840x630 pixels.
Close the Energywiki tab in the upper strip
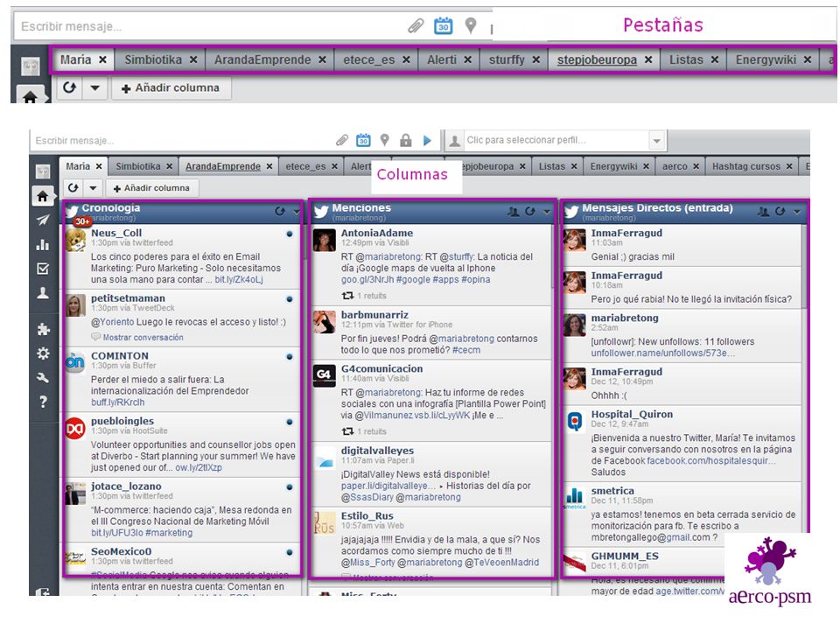pos(808,60)
